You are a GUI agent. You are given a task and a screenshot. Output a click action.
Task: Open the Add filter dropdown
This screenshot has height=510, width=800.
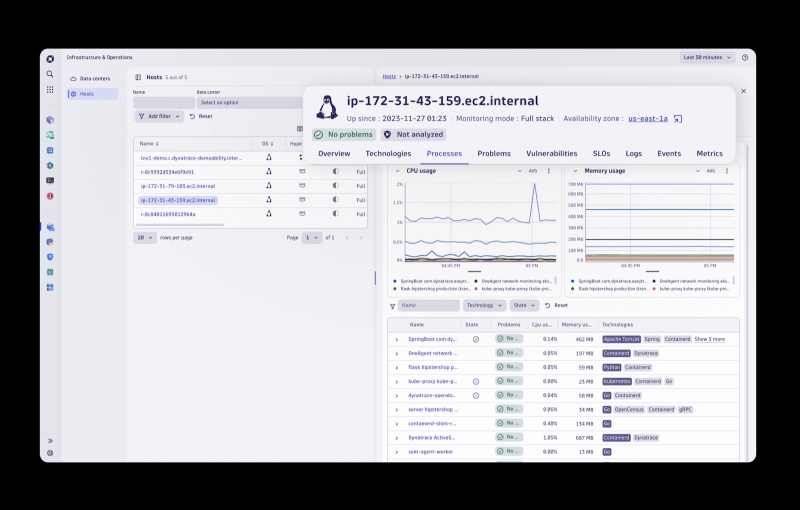[x=159, y=116]
